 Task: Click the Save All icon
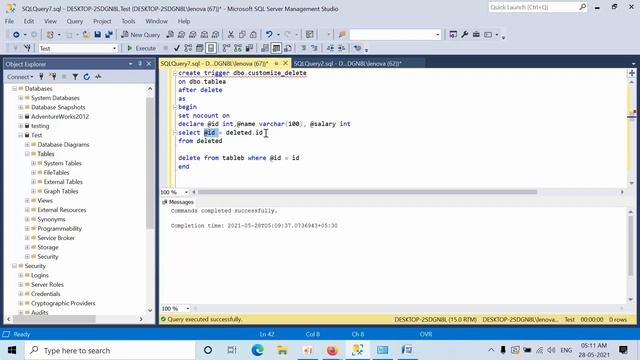point(109,35)
